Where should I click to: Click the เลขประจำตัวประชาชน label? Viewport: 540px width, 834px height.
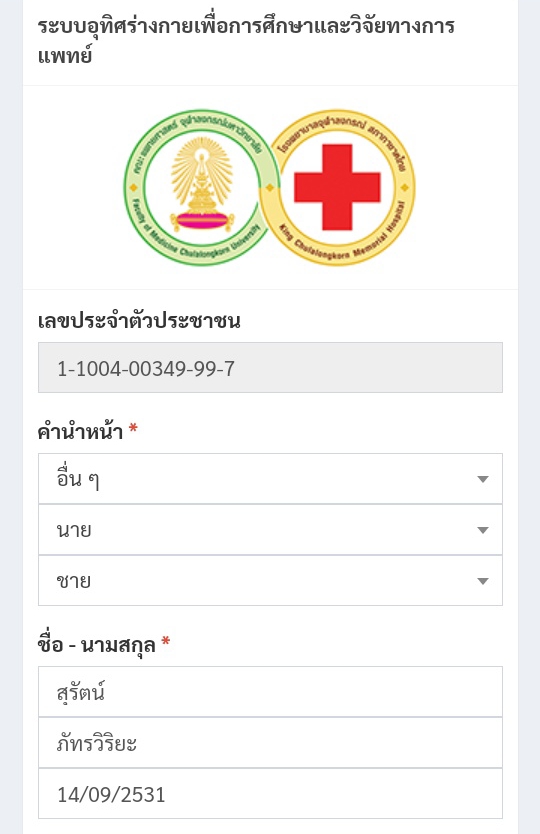[x=139, y=321]
